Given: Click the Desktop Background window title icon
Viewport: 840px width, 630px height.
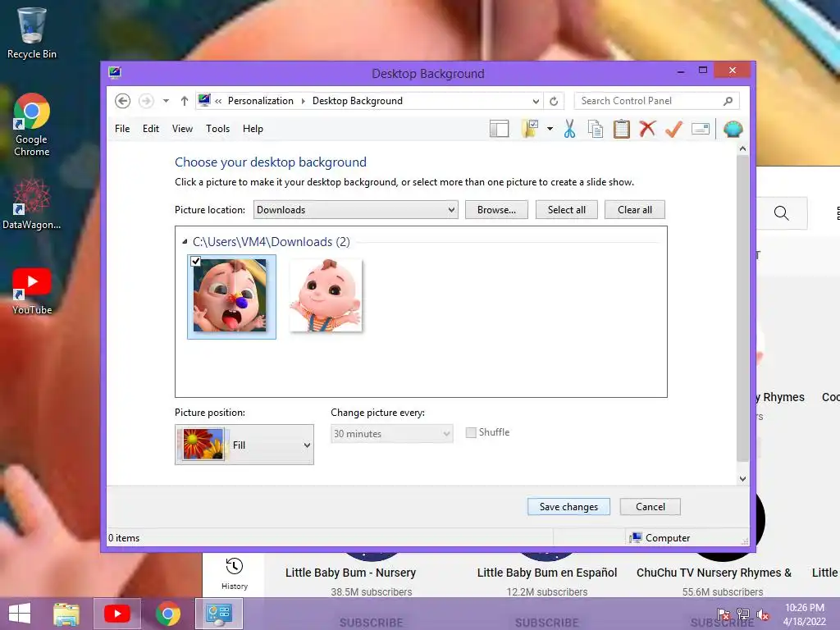Looking at the screenshot, I should pyautogui.click(x=115, y=72).
